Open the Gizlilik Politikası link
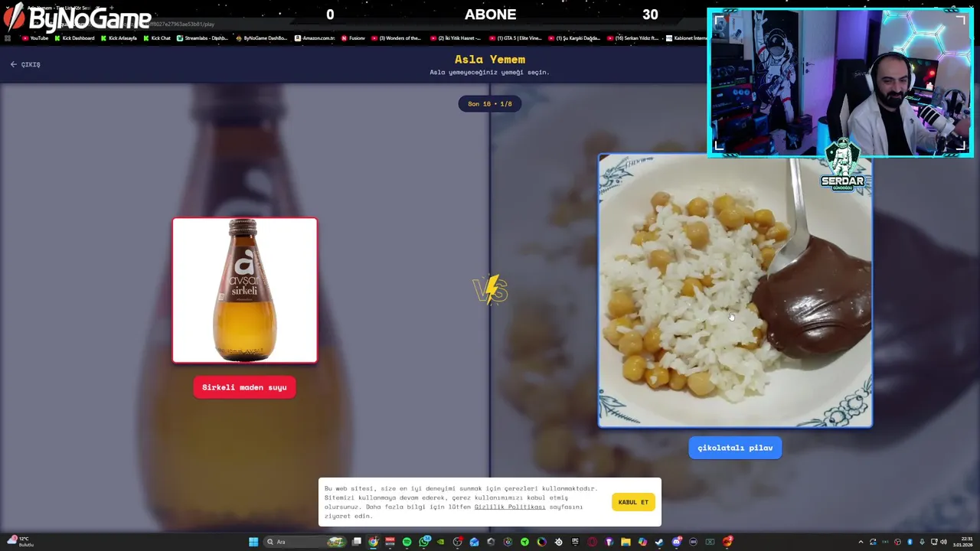This screenshot has height=551, width=980. [510, 507]
